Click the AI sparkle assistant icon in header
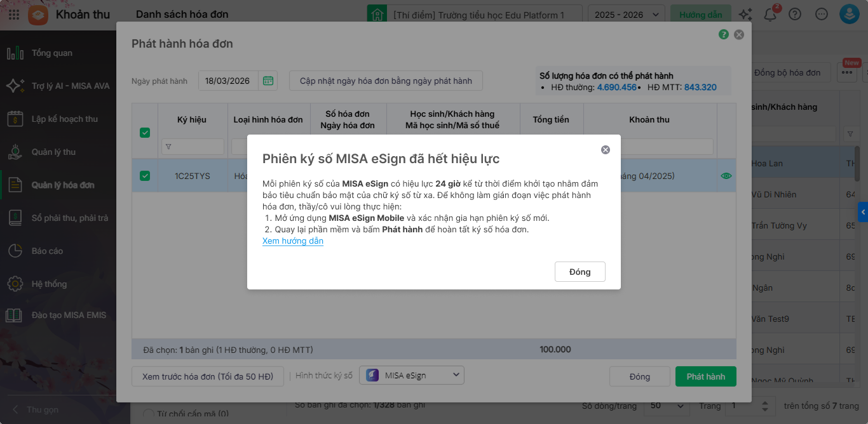The height and width of the screenshot is (424, 868). pos(745,15)
